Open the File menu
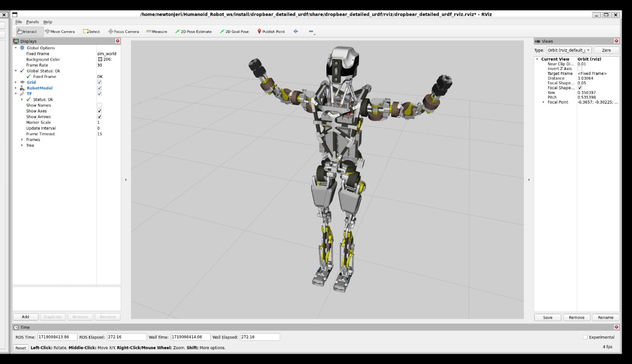This screenshot has height=364, width=632. [x=18, y=22]
